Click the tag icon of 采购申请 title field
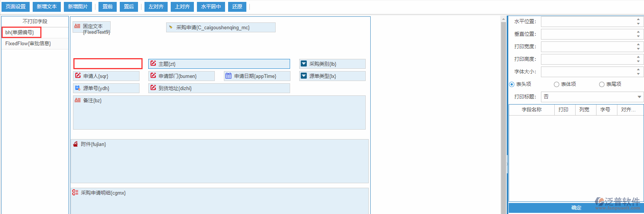This screenshot has width=644, height=214. [x=171, y=27]
